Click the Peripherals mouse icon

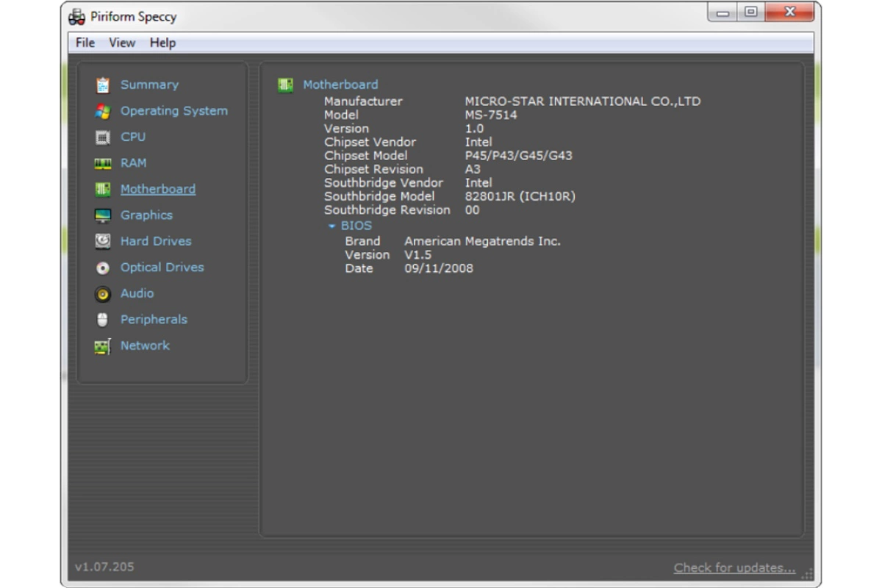click(x=103, y=320)
